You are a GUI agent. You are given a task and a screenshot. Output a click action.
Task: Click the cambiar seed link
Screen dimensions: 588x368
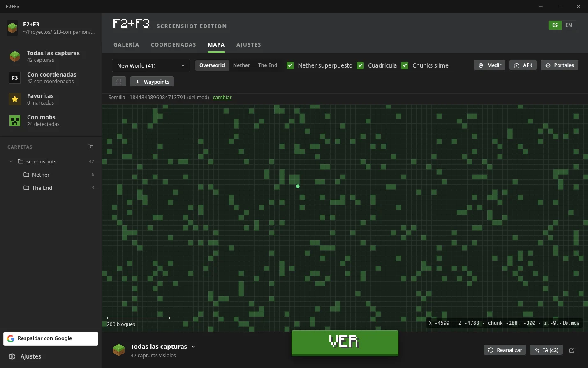point(222,98)
